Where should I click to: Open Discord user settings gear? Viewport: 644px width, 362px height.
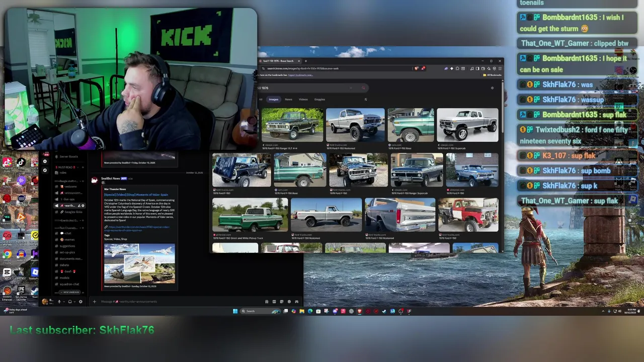(80, 302)
